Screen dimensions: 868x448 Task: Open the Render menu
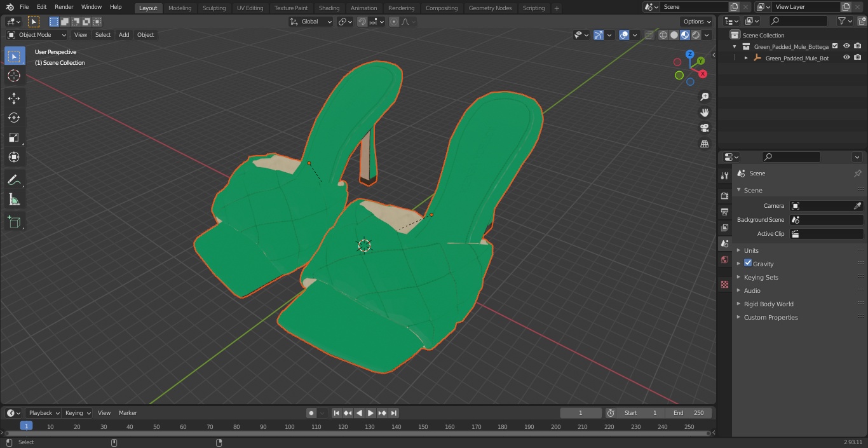64,7
